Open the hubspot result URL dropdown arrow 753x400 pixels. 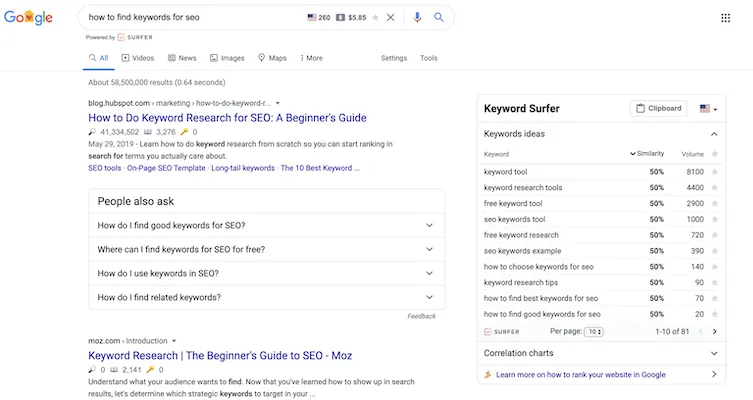[278, 103]
